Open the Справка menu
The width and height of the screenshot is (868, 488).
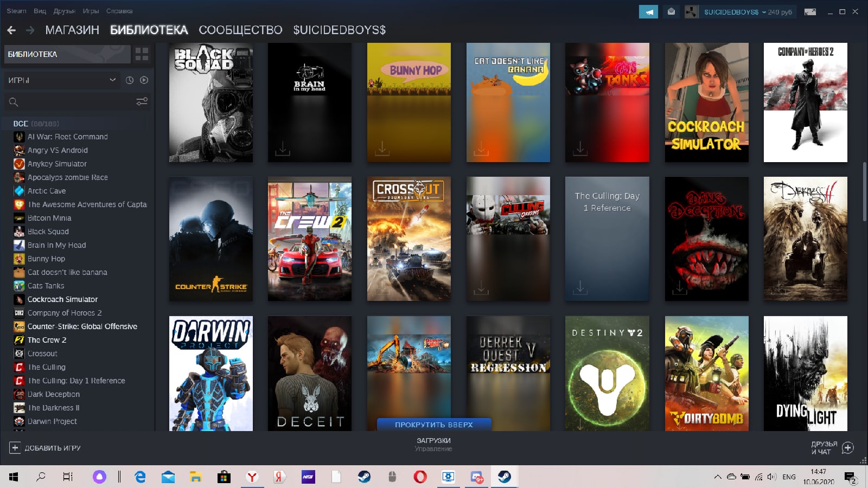[x=119, y=11]
